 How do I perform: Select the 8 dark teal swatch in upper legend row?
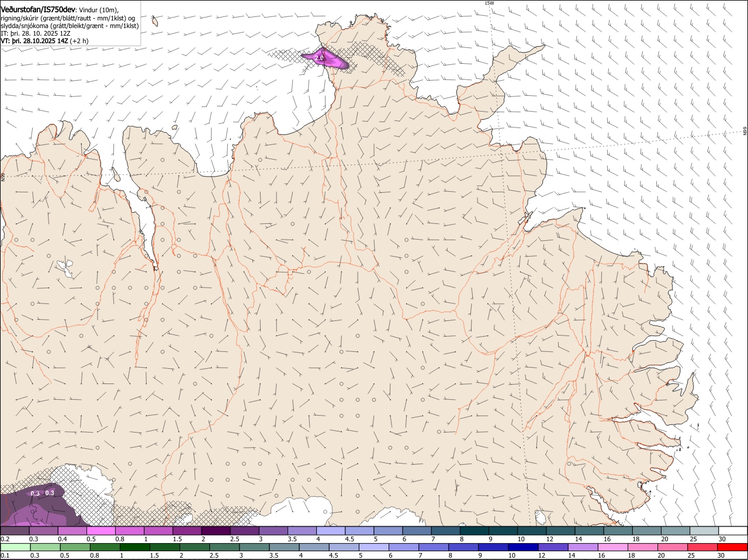point(474,530)
